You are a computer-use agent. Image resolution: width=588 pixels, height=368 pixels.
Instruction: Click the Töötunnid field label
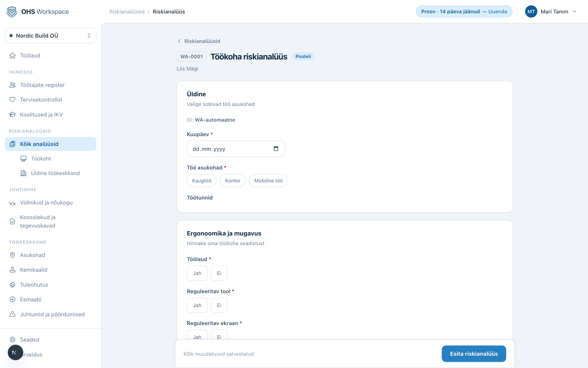(199, 198)
